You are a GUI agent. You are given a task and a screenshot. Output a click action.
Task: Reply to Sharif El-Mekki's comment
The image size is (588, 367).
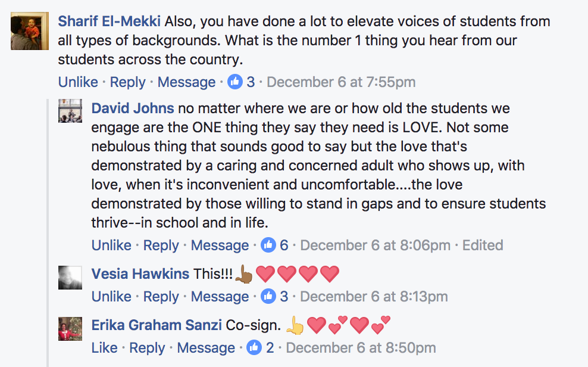[127, 82]
